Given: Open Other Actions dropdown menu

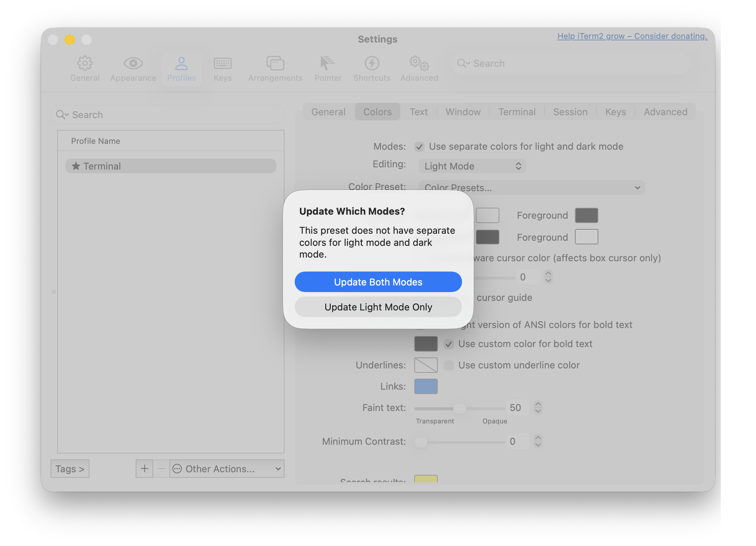Looking at the screenshot, I should (227, 469).
